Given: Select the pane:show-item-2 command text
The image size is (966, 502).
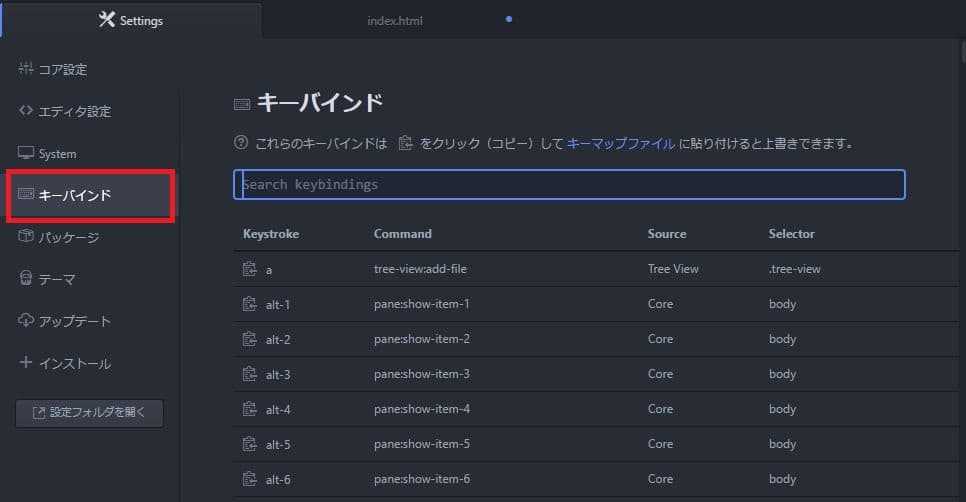Looking at the screenshot, I should (421, 339).
